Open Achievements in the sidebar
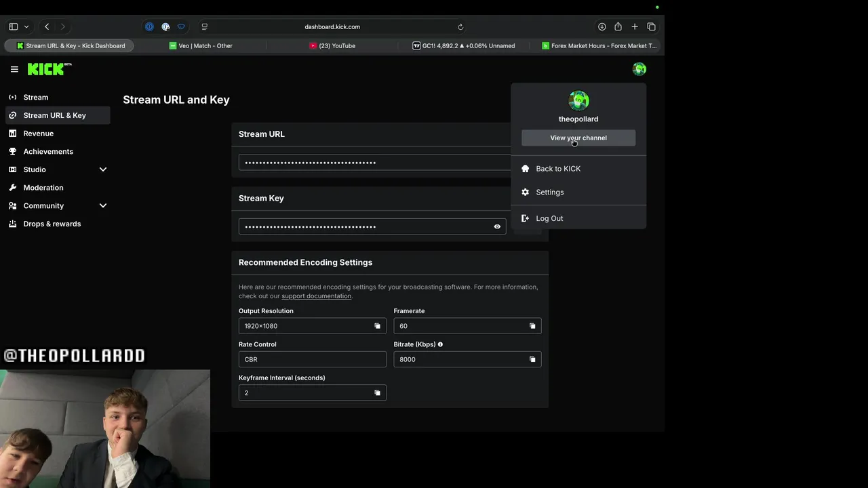The width and height of the screenshot is (868, 488). point(58,151)
